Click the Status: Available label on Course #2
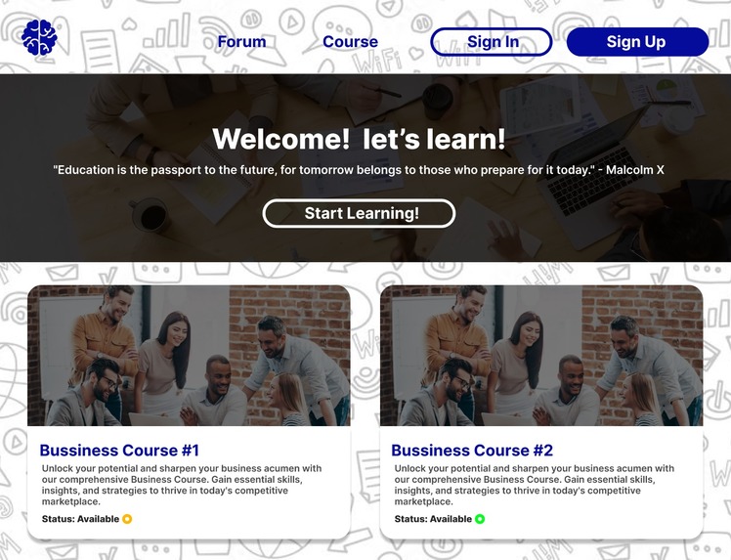 pyautogui.click(x=433, y=519)
